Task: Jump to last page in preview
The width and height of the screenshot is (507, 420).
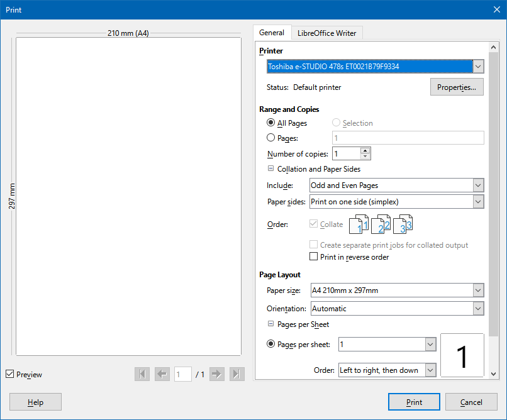Action: pyautogui.click(x=237, y=374)
